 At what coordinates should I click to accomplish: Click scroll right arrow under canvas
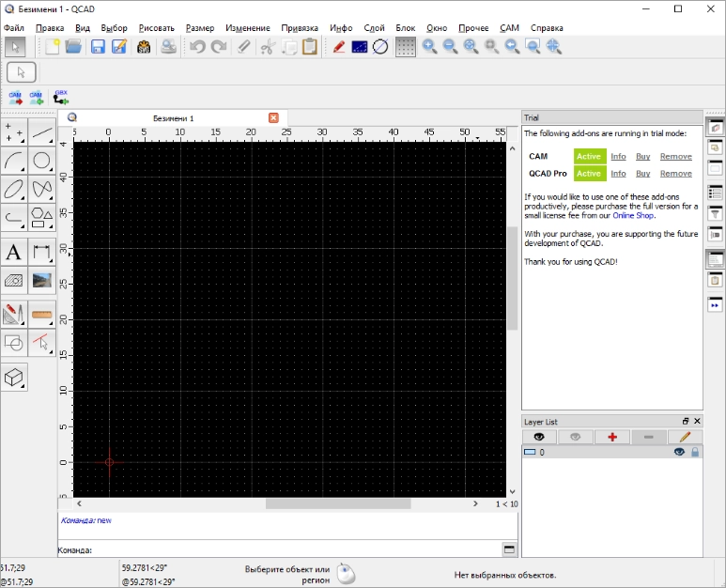(x=475, y=503)
